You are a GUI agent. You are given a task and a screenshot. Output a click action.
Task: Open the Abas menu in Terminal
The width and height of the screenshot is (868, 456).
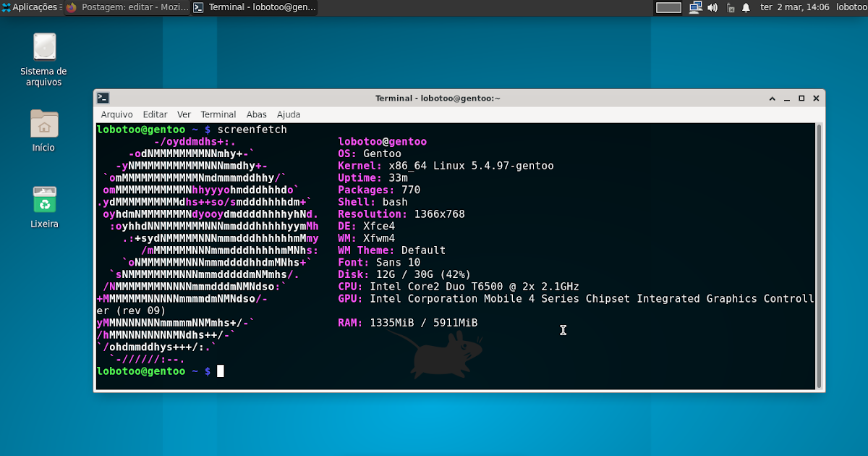tap(256, 114)
